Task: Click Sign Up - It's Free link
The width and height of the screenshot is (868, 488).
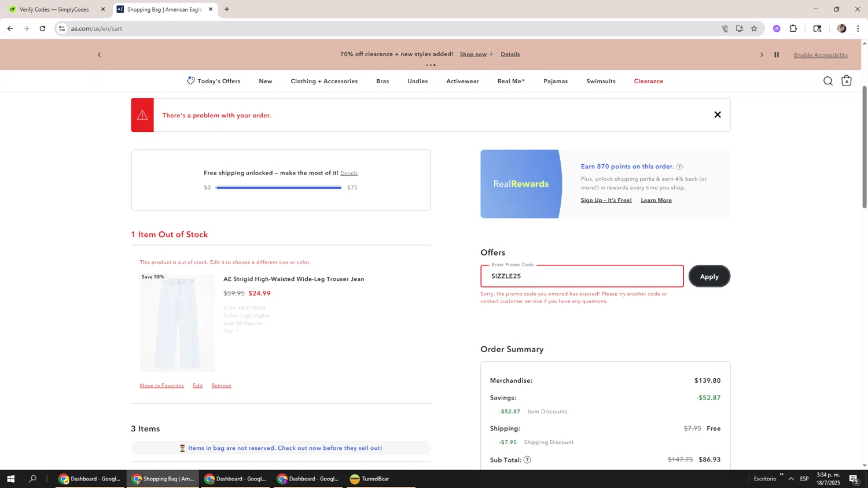Action: [x=606, y=200]
